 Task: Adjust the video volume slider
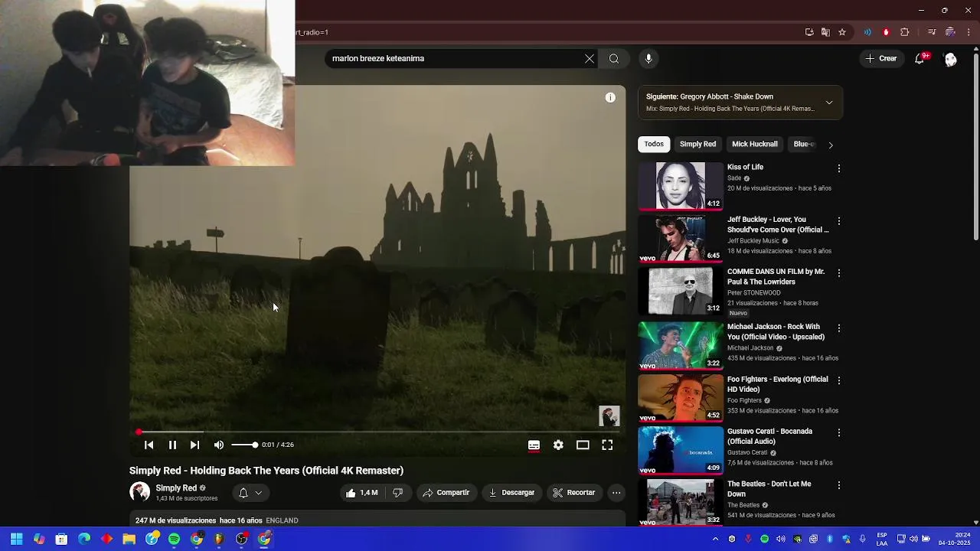coord(244,445)
